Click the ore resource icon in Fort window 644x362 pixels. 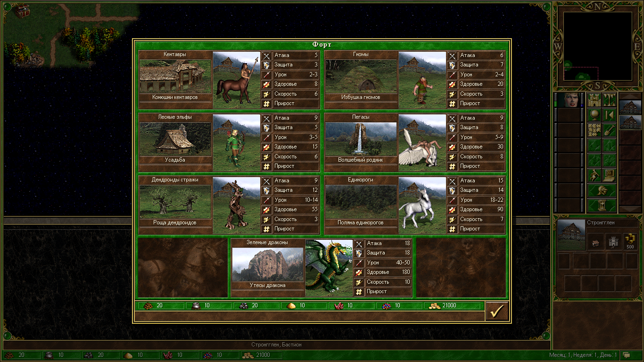click(243, 305)
